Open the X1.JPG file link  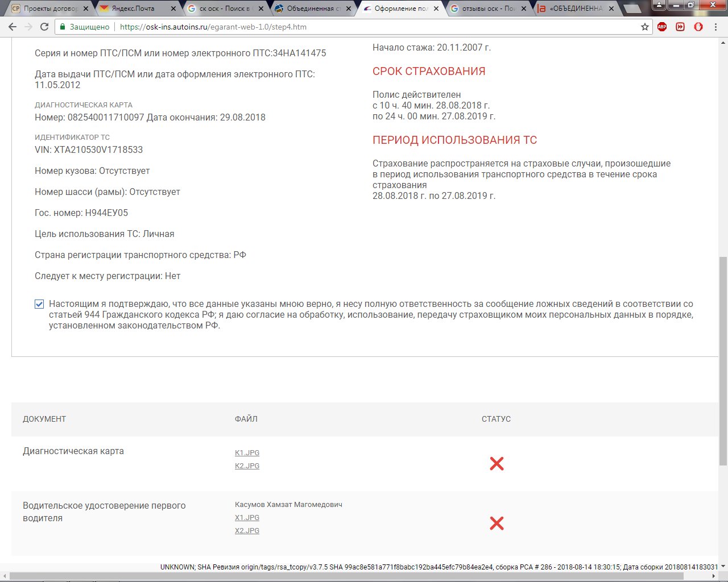click(247, 518)
